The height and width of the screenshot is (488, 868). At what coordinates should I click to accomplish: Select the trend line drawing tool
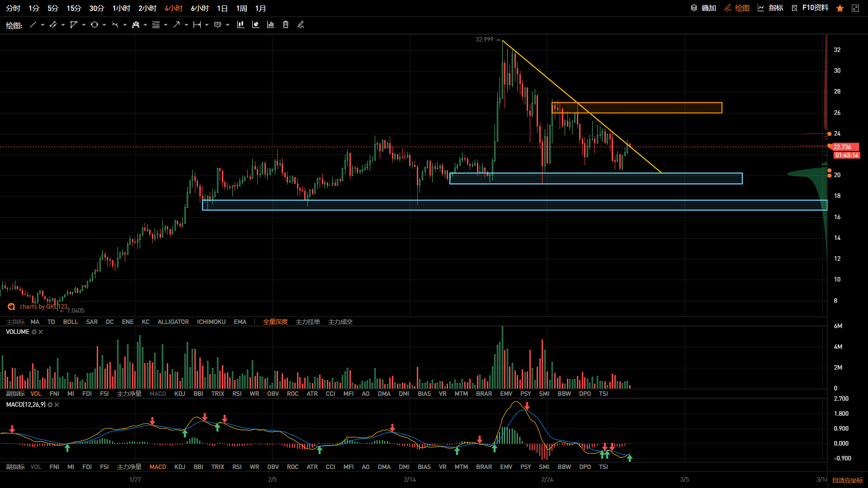click(33, 25)
